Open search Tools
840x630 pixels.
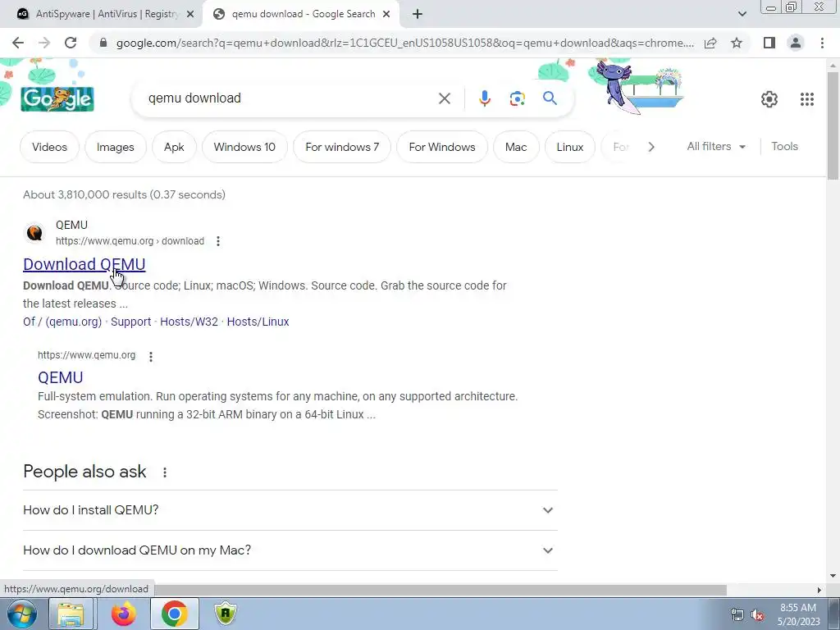784,146
